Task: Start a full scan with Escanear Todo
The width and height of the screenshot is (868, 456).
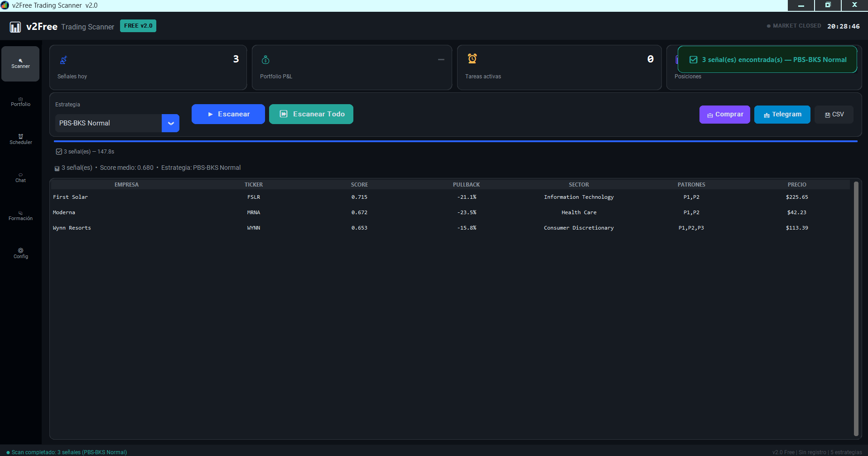Action: (311, 114)
